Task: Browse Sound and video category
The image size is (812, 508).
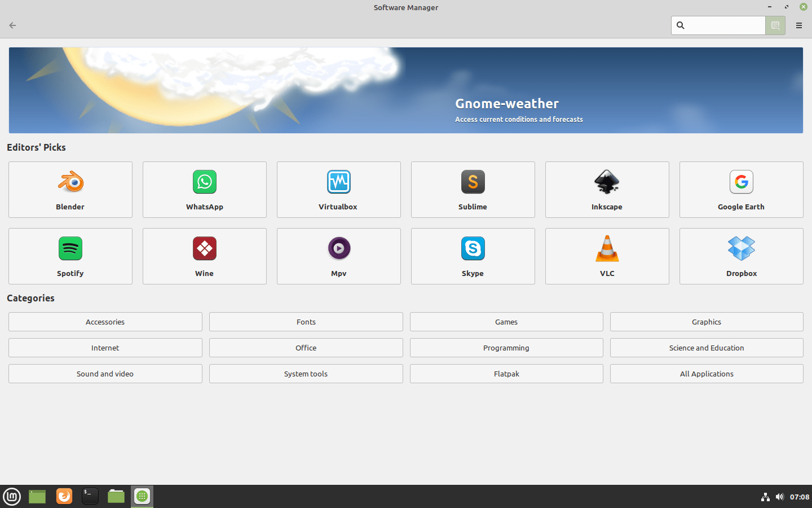Action: pos(105,374)
